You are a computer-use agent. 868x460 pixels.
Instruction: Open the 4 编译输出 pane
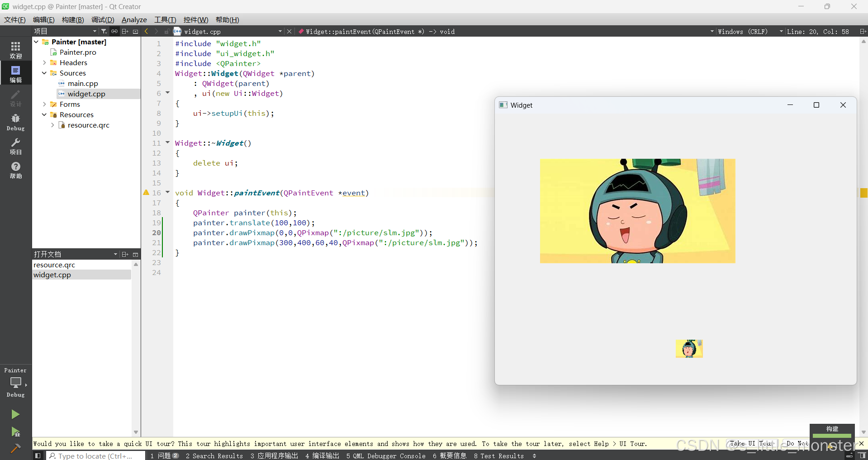322,455
